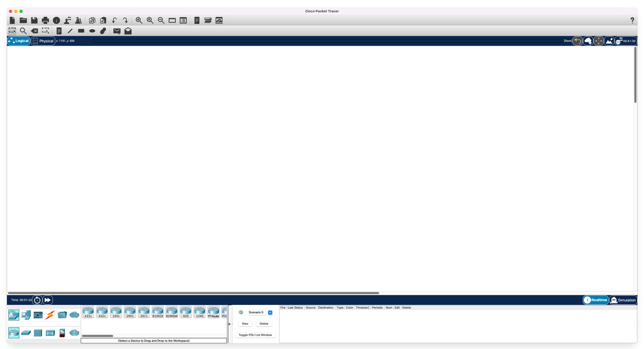Select the End Devices category

click(26, 315)
